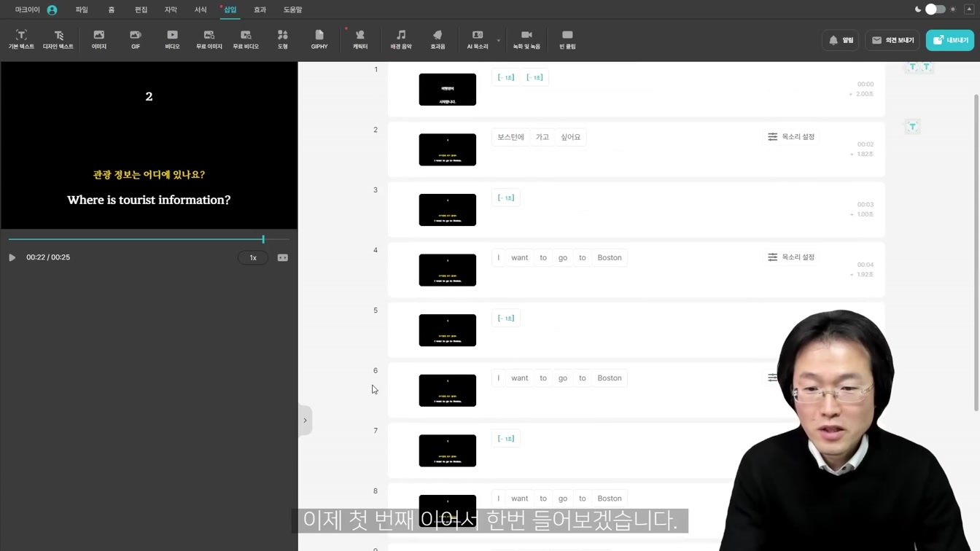Screen dimensions: 980x551
Task: Click the word want in clip 4
Action: point(520,257)
